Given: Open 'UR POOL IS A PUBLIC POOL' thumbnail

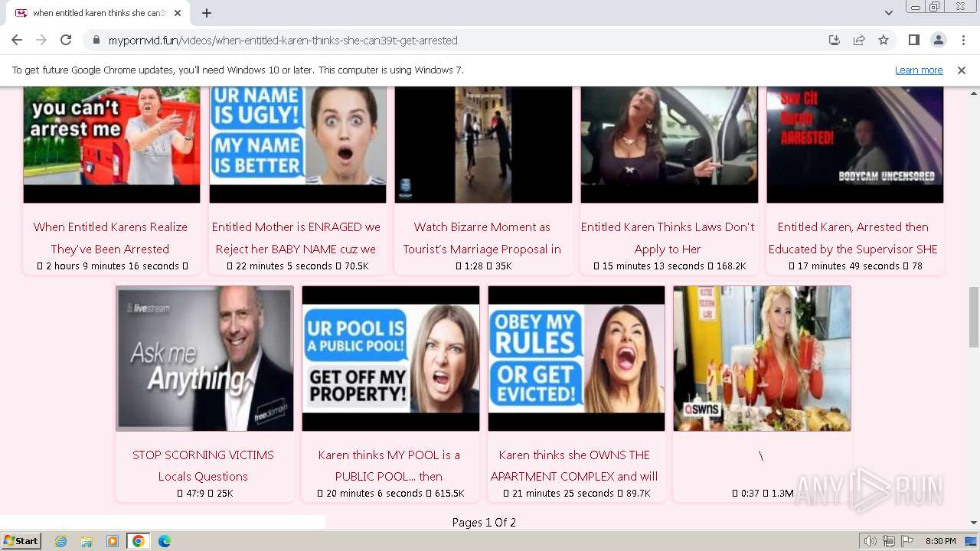Looking at the screenshot, I should click(x=390, y=358).
